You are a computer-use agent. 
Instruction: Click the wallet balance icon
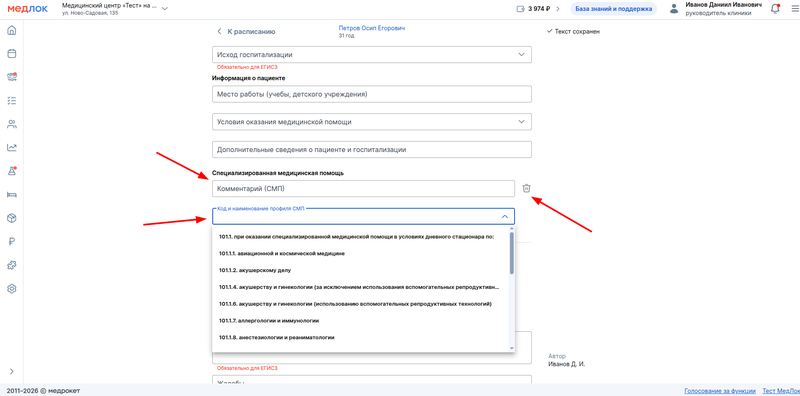(520, 9)
